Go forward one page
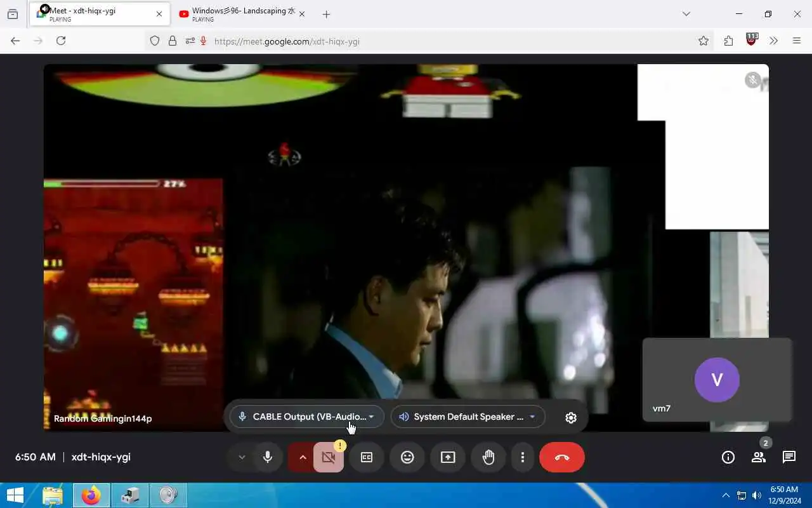The image size is (812, 508). pos(38,41)
